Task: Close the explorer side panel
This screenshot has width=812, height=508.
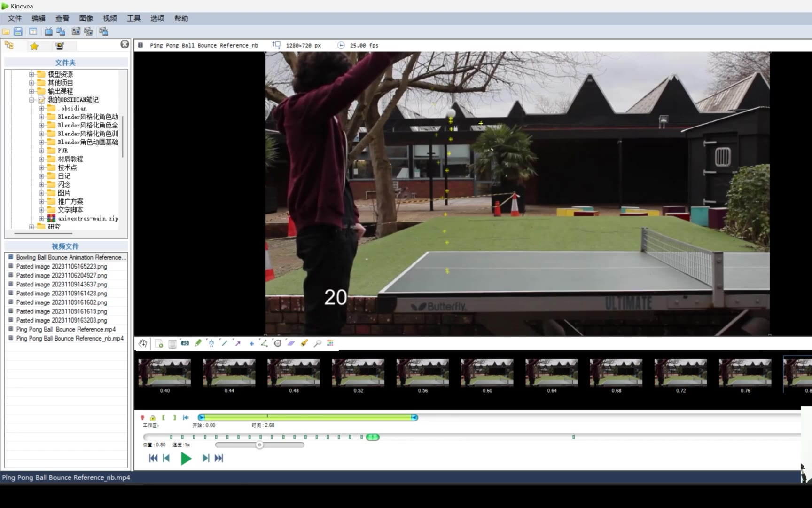Action: 125,44
